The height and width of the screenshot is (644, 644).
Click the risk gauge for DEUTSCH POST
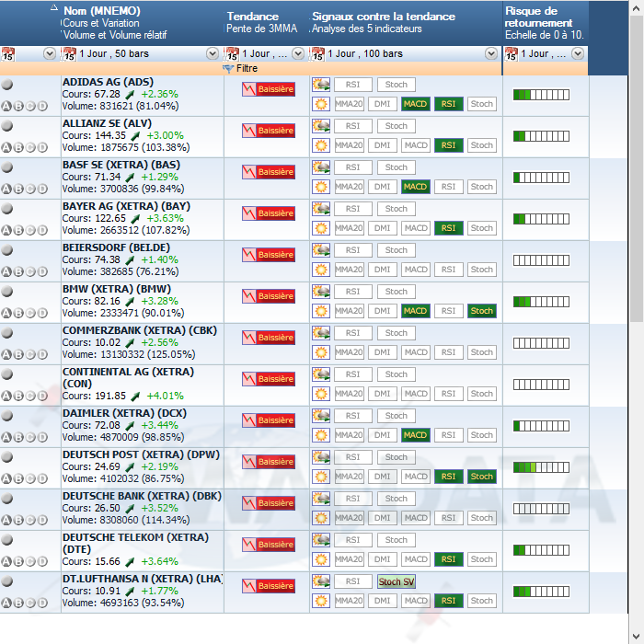[541, 467]
